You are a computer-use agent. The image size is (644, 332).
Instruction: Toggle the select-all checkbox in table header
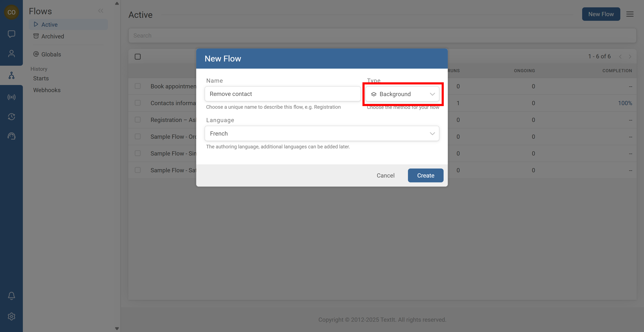[138, 56]
